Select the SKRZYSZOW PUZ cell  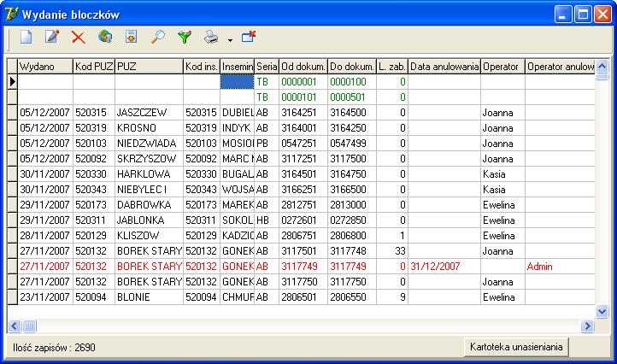(x=150, y=159)
